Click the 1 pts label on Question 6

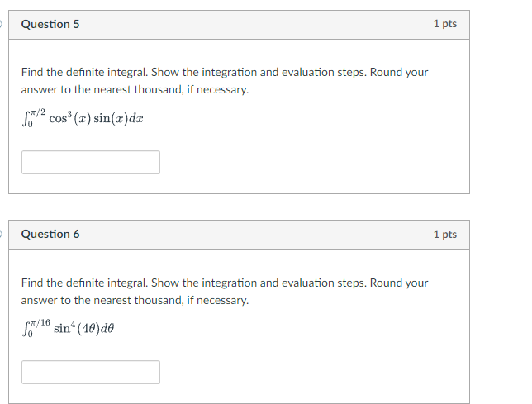click(444, 235)
